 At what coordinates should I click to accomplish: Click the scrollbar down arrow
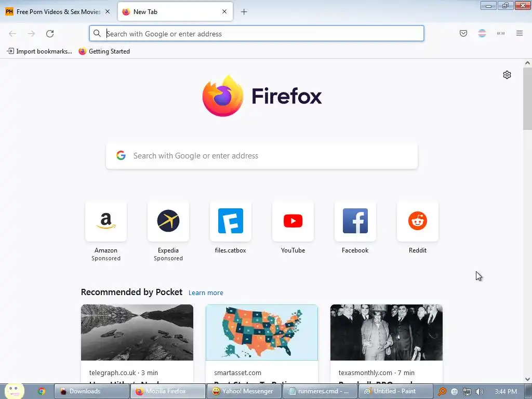click(x=527, y=379)
